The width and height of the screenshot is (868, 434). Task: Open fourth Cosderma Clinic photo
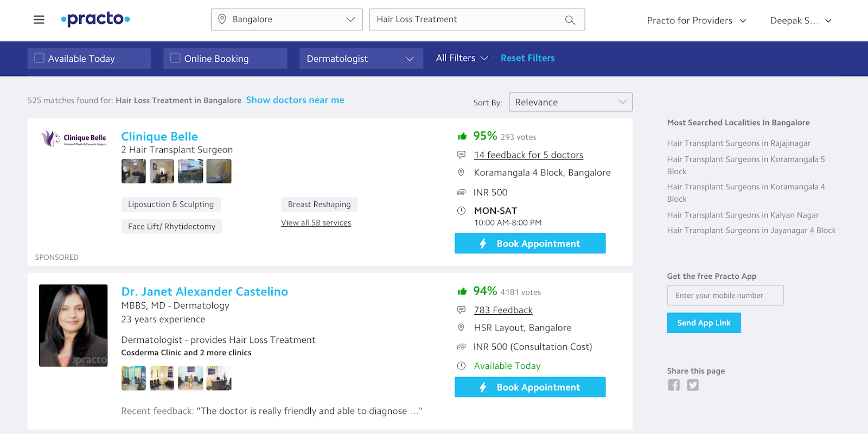tap(219, 378)
